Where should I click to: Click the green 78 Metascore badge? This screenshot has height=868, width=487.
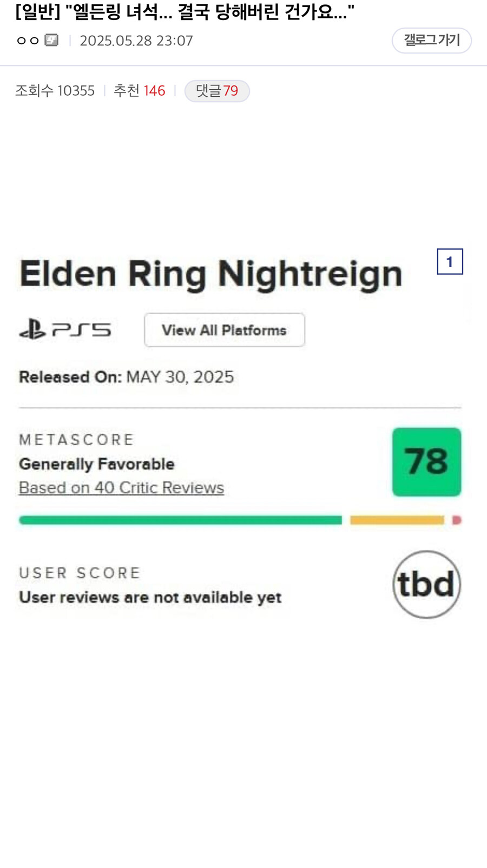coord(426,462)
